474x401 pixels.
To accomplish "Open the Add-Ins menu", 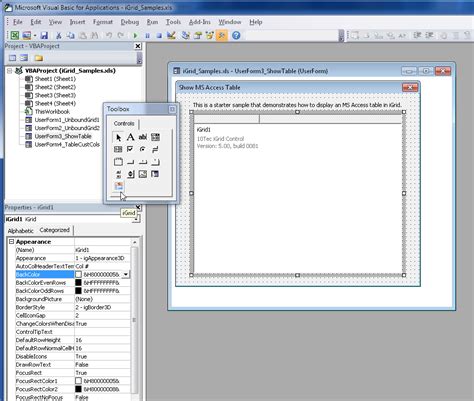I will coord(200,22).
